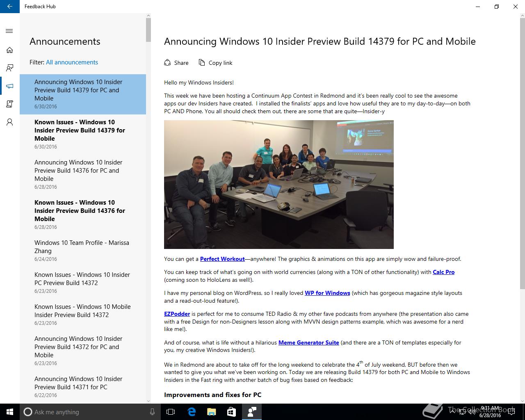Open the Quests icon in sidebar
The image size is (525, 420).
coord(10,104)
